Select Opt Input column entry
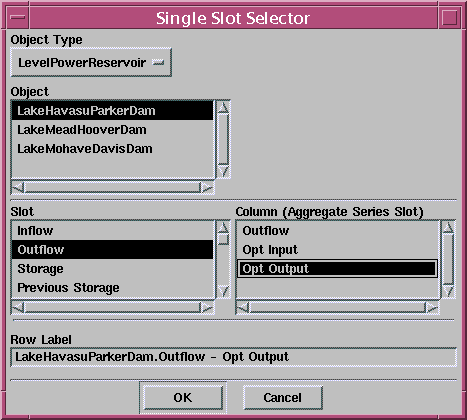Image resolution: width=467 pixels, height=420 pixels. (x=337, y=250)
